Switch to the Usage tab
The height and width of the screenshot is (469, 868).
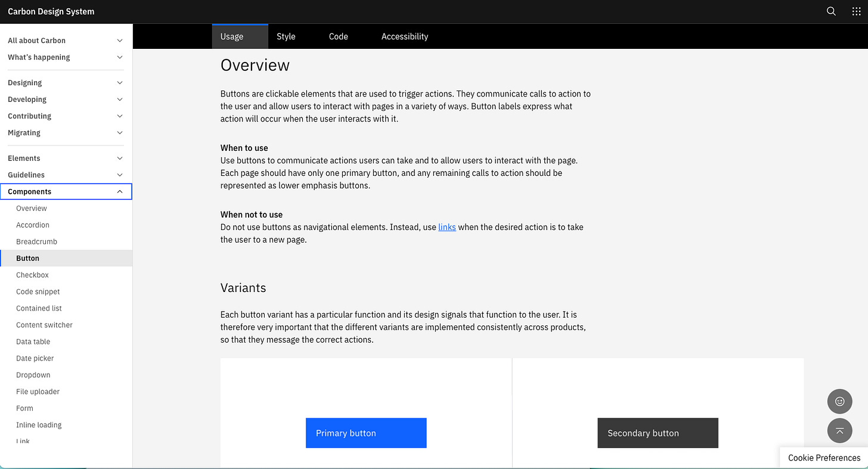point(240,36)
